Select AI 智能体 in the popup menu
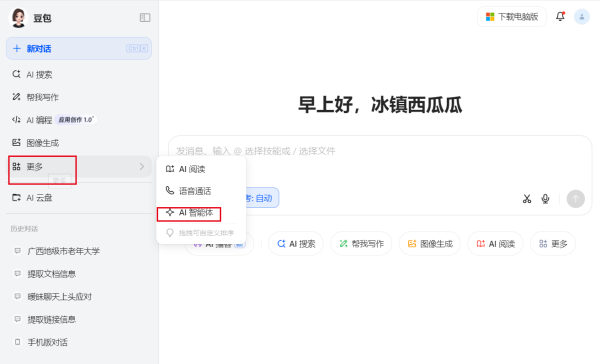 (x=201, y=213)
